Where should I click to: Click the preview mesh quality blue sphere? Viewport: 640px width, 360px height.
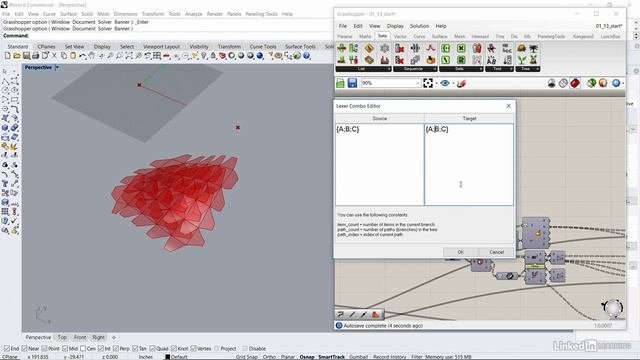(x=616, y=83)
